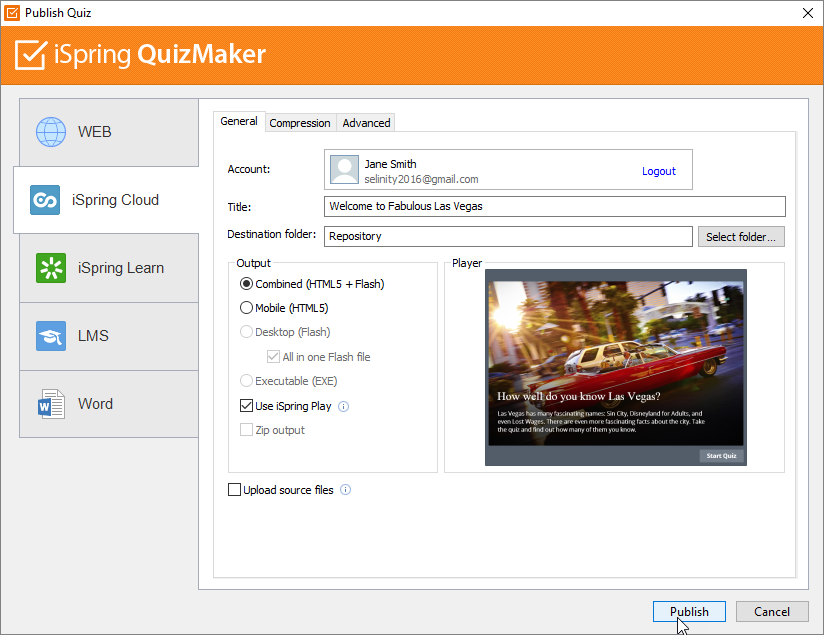Disable the Use iSpring Play checkbox
The height and width of the screenshot is (635, 824).
245,406
